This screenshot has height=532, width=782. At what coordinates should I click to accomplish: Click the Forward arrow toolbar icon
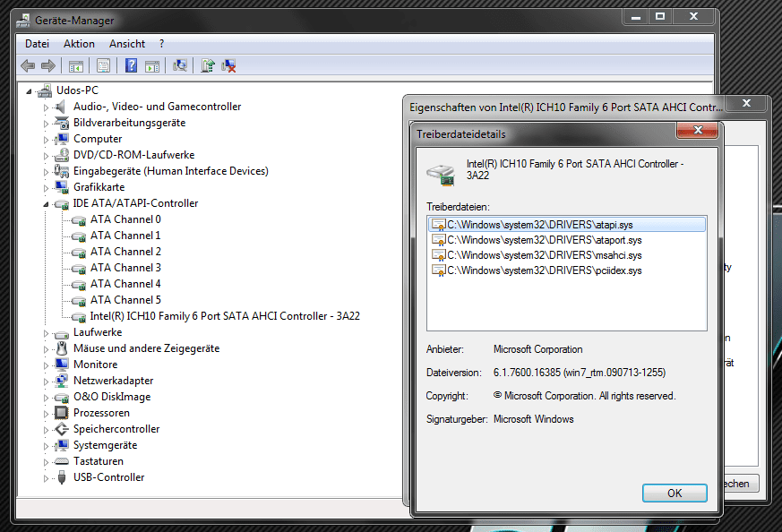[x=47, y=65]
